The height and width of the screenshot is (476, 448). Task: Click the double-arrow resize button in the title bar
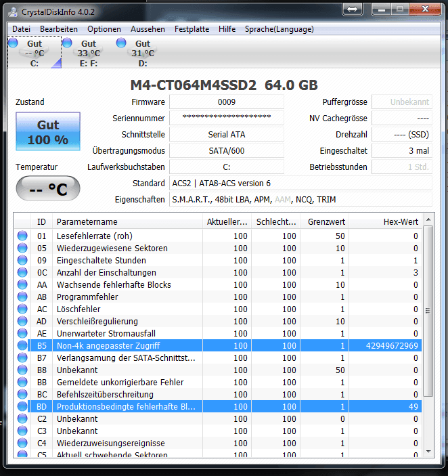click(352, 9)
